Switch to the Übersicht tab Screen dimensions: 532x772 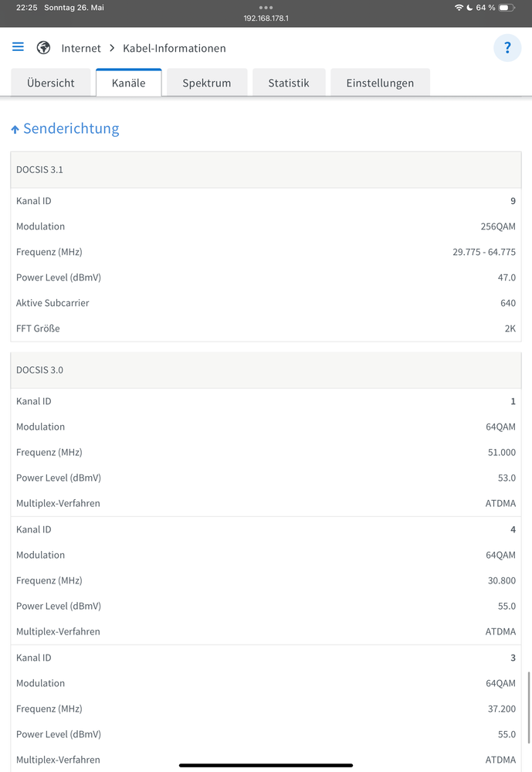pos(51,83)
